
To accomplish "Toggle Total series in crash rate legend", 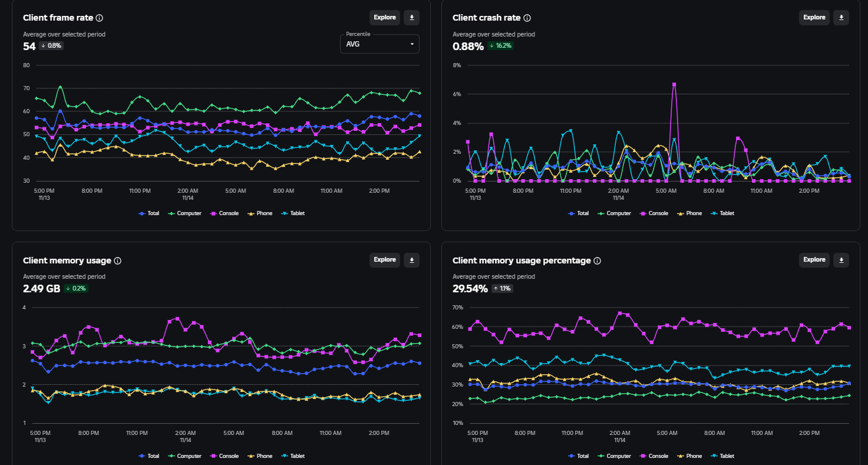I will (578, 213).
